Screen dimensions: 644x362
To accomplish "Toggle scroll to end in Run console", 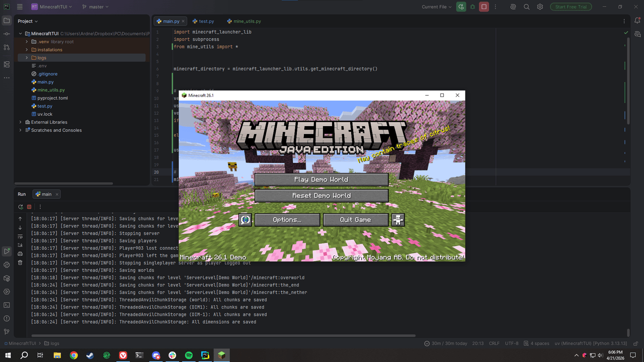I will (x=20, y=245).
